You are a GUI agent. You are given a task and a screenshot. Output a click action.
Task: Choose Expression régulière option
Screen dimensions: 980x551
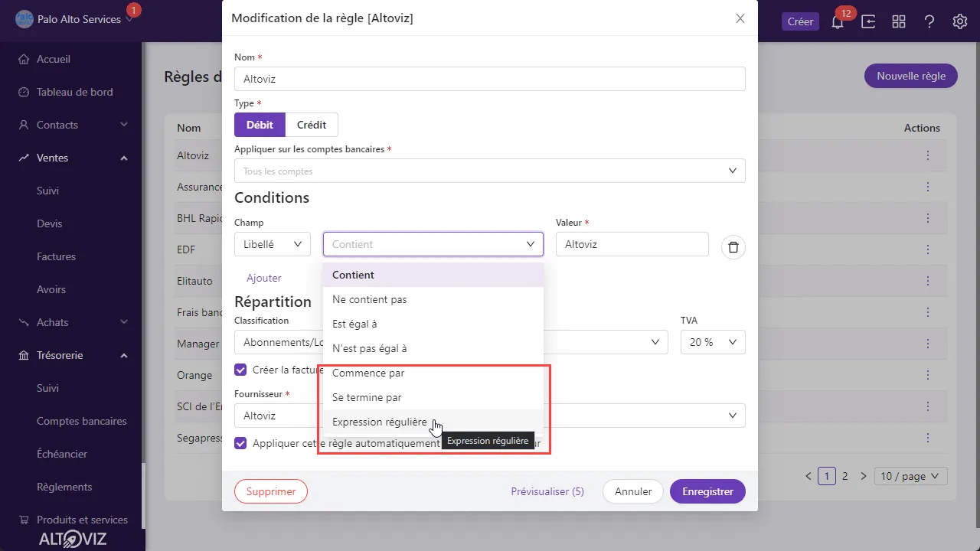433,422
